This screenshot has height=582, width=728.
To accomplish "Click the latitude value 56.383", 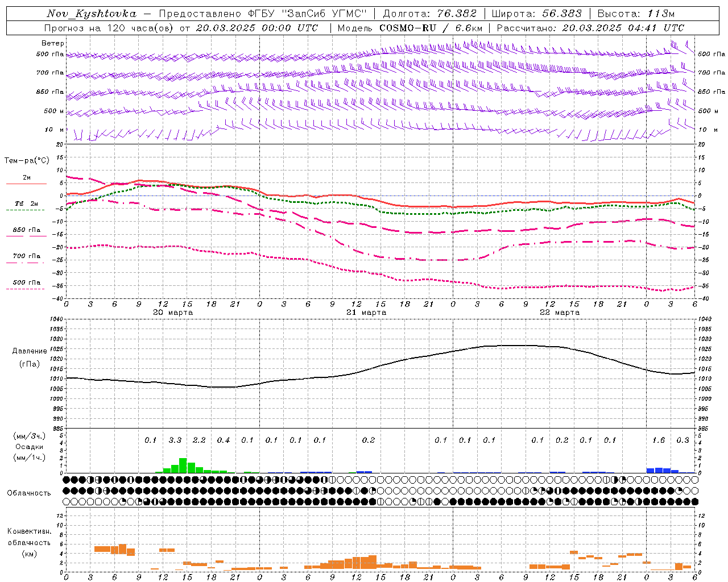I will coord(562,14).
